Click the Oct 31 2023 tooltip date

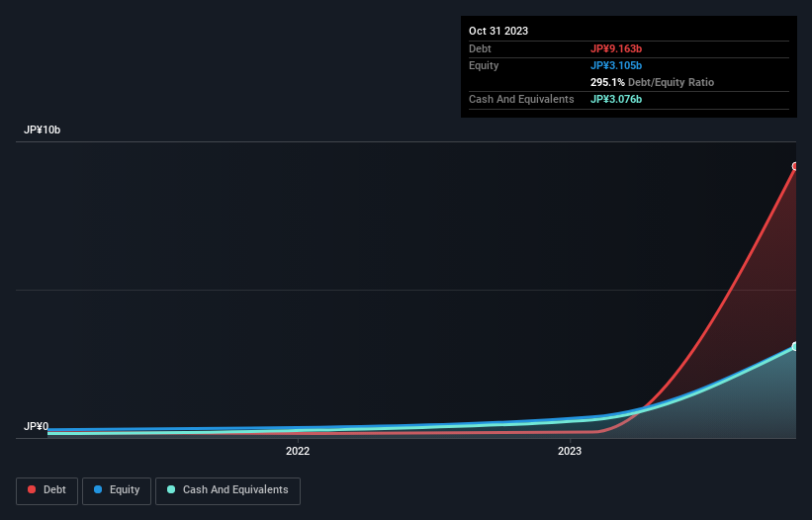pyautogui.click(x=498, y=31)
